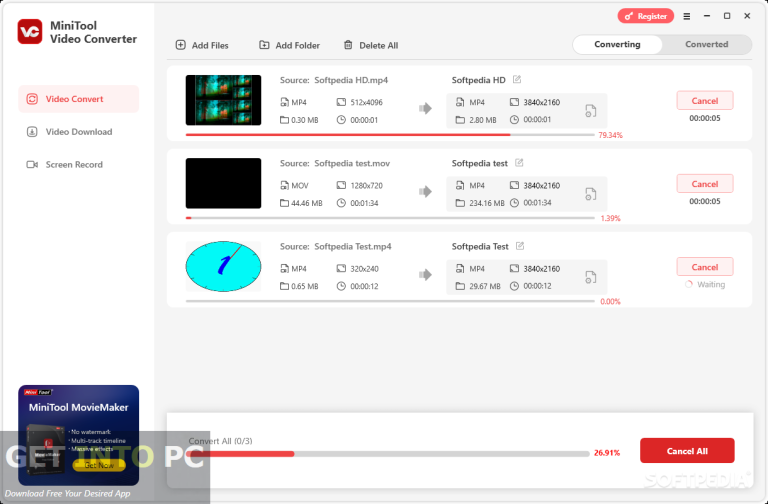This screenshot has width=768, height=504.
Task: Click the '26.91%' overall percentage
Action: 607,453
